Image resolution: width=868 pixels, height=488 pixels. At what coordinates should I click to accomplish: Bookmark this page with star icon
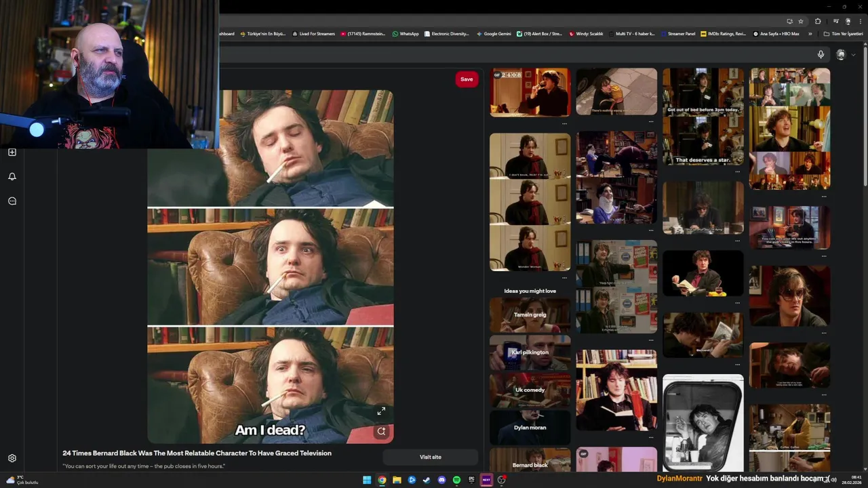[x=801, y=21]
